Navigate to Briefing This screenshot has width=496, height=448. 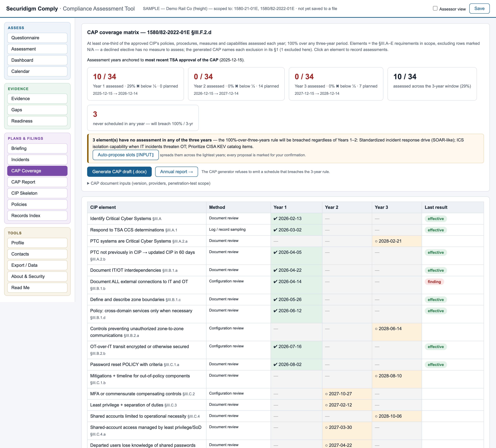pos(37,148)
